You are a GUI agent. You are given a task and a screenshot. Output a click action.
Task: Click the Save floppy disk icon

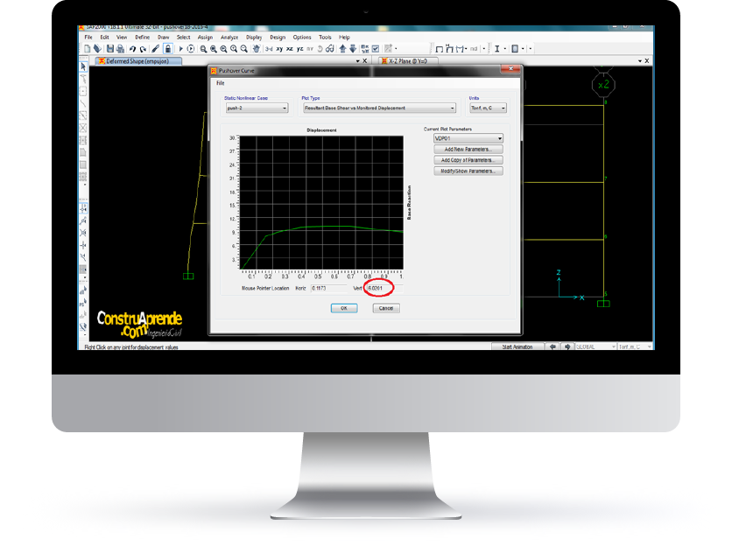(110, 48)
